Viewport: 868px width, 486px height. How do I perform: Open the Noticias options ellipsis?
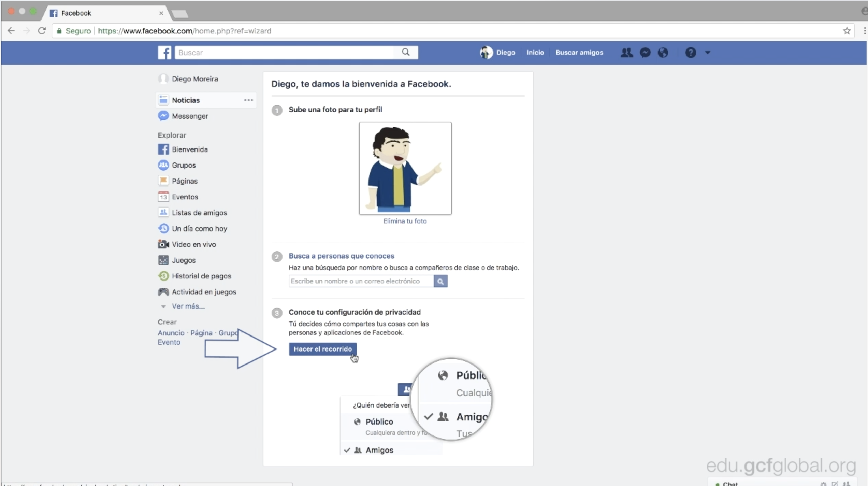coord(248,100)
